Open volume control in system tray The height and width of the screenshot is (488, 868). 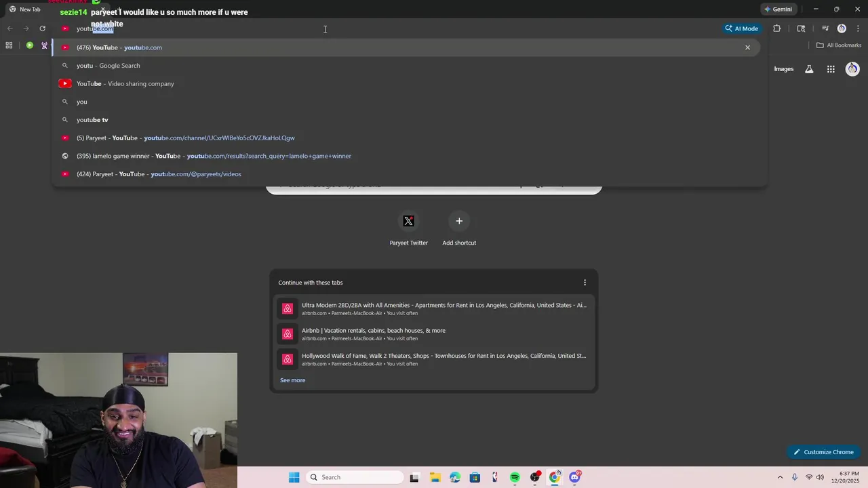[x=820, y=477]
